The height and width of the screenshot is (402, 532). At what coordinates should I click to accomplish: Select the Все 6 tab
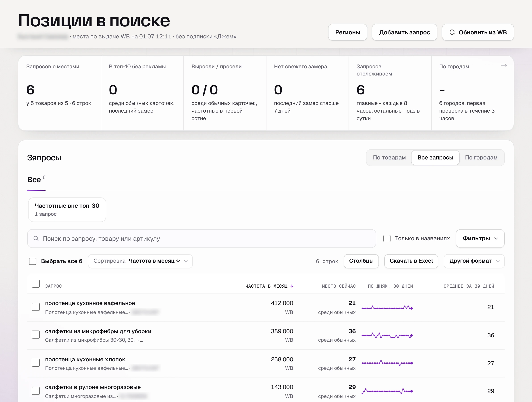coord(36,180)
